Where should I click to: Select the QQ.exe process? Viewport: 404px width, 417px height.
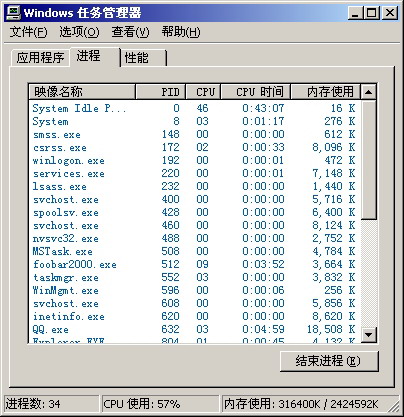[195, 329]
